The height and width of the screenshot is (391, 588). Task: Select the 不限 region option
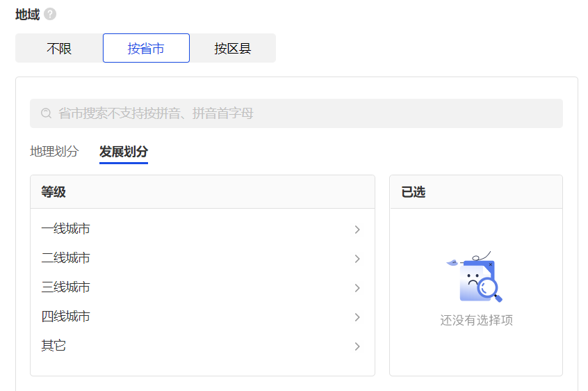tap(59, 48)
